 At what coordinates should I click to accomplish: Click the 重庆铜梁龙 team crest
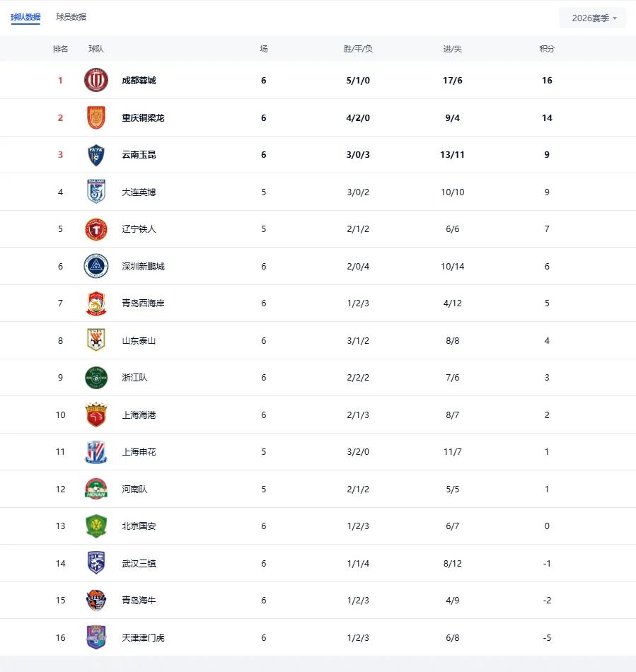[96, 117]
